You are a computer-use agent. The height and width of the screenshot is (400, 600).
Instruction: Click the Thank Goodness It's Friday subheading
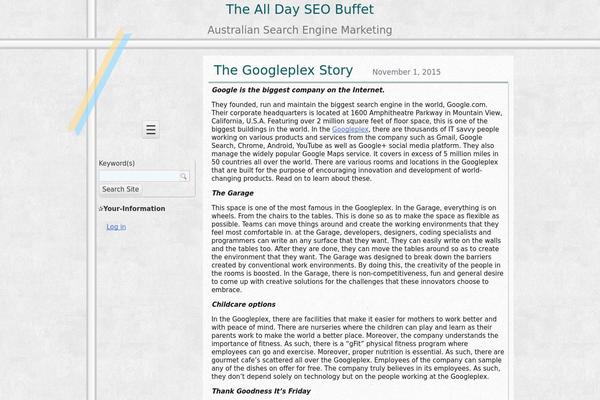pyautogui.click(x=261, y=391)
